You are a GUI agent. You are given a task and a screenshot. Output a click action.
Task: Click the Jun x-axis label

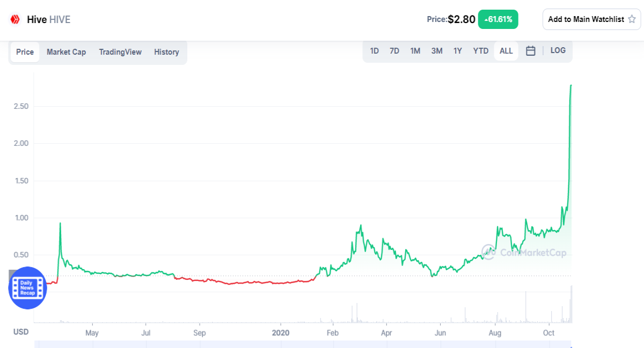[441, 332]
